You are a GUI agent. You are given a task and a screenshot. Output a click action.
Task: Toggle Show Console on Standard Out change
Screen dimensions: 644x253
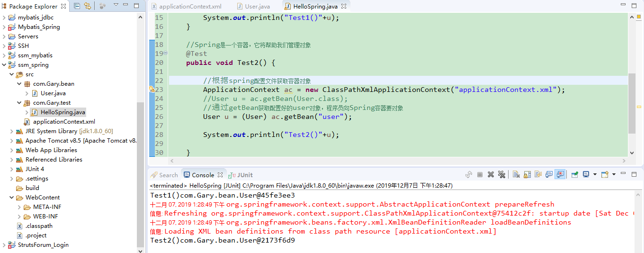[549, 175]
